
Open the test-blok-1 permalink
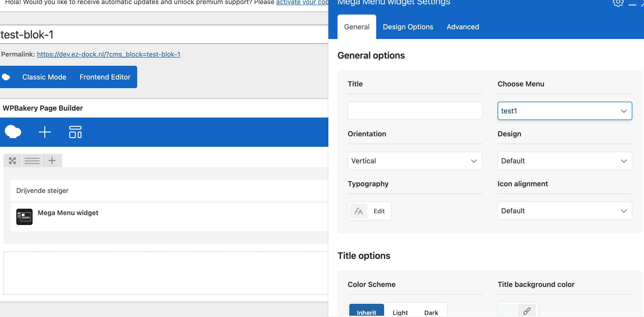tap(108, 54)
